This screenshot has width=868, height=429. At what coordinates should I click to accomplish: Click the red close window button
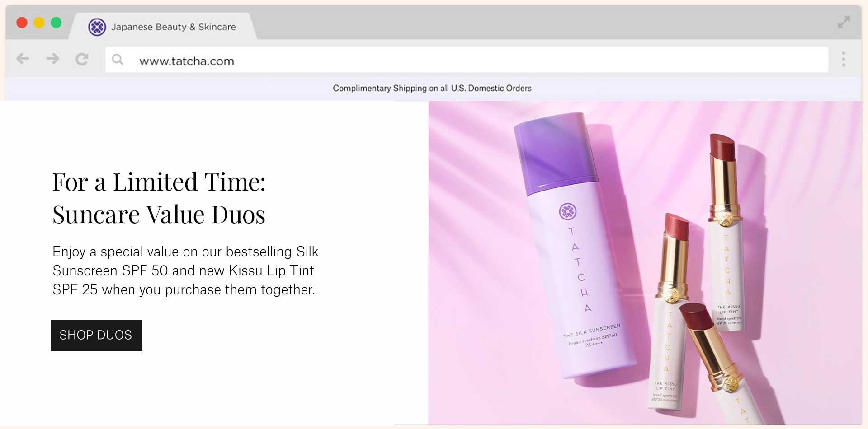(22, 23)
